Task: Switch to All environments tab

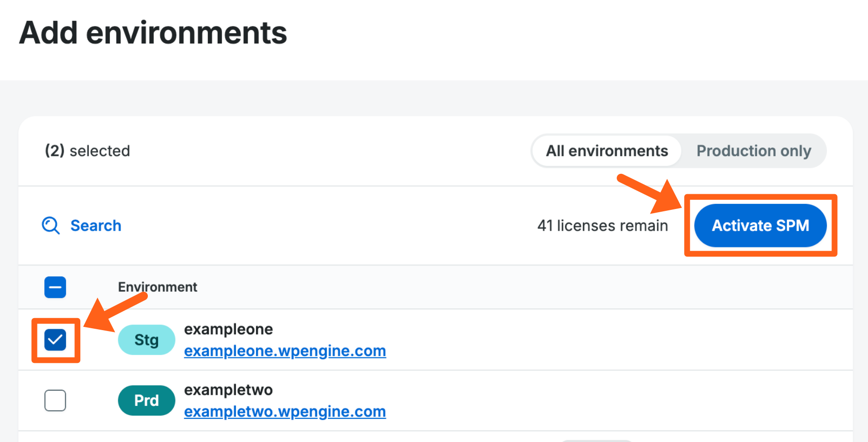Action: coord(607,151)
